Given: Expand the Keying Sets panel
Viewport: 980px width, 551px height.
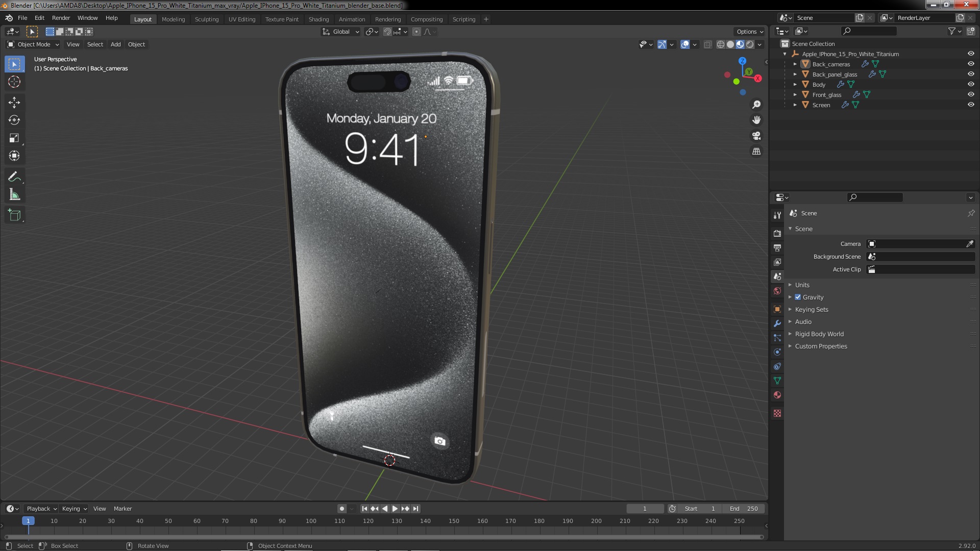Looking at the screenshot, I should [811, 309].
